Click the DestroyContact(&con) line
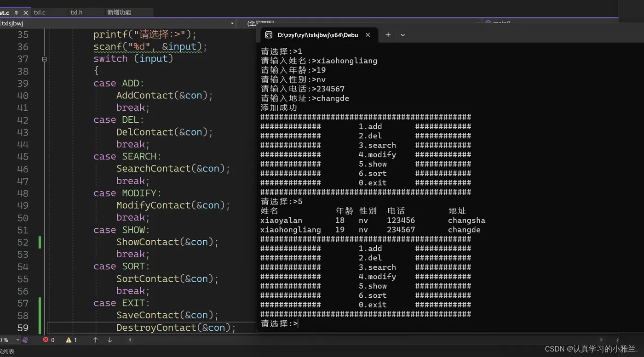Screen dimensions: 644x357 (x=176, y=328)
